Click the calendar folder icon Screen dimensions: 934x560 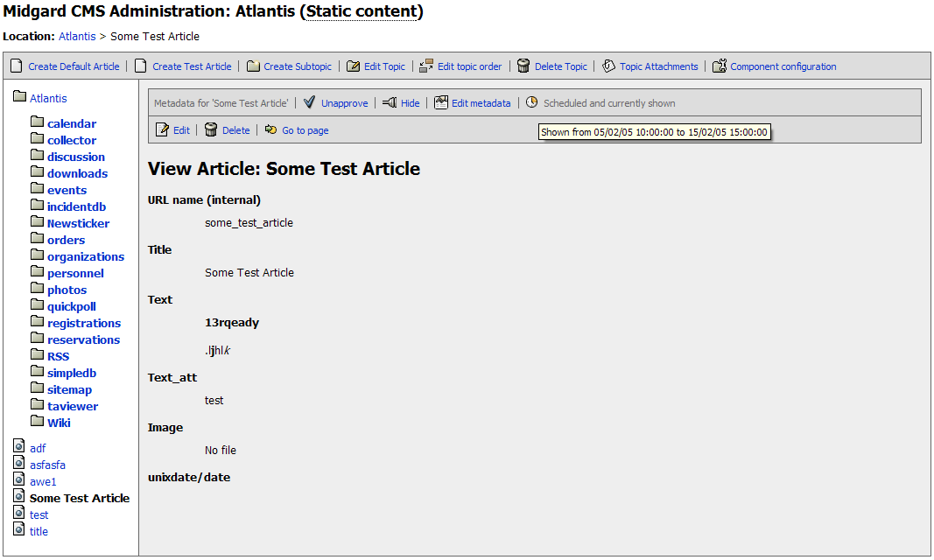(38, 122)
